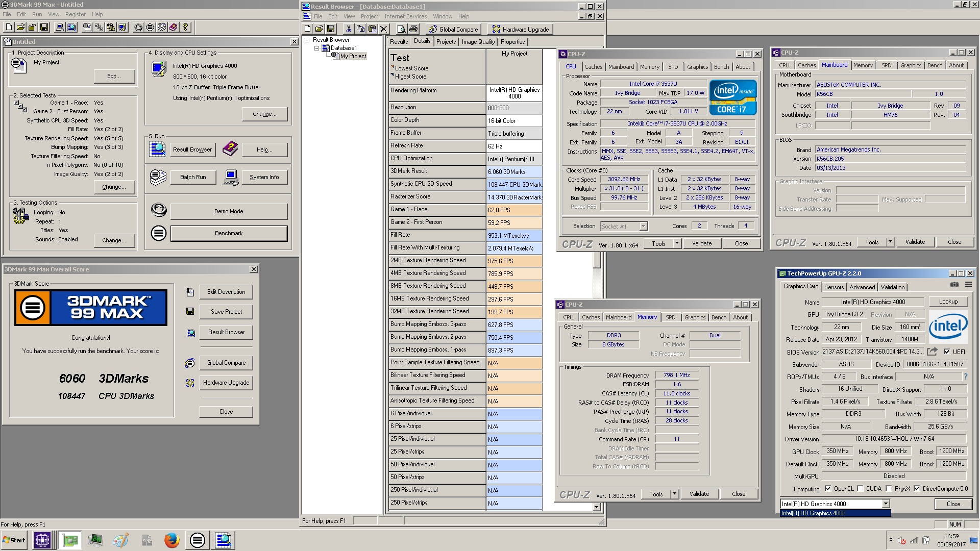Click Display settings monitor icon in 3DMark toolbar
Viewport: 980px width, 551px height.
(x=122, y=27)
